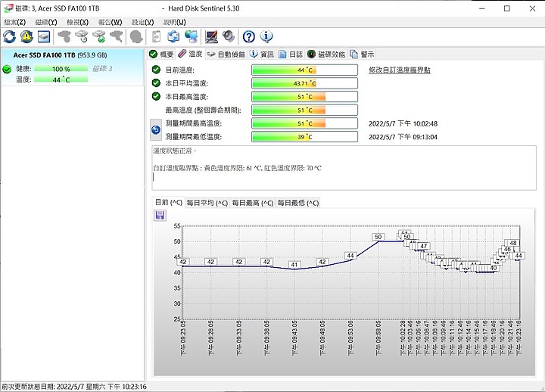Open the 日誌 tab
This screenshot has height=392, width=545.
tap(291, 54)
